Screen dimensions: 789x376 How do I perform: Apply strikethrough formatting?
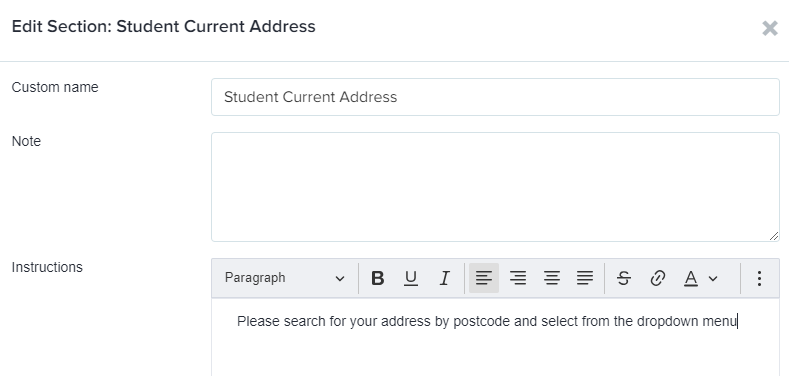tap(623, 278)
